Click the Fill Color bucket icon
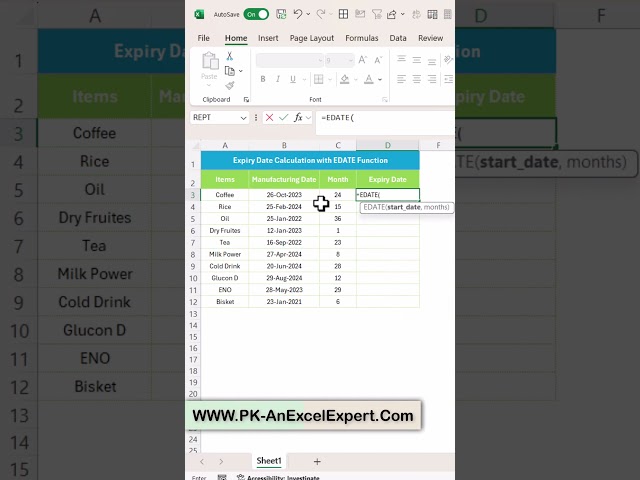Screen dimensions: 640x480 tap(344, 79)
